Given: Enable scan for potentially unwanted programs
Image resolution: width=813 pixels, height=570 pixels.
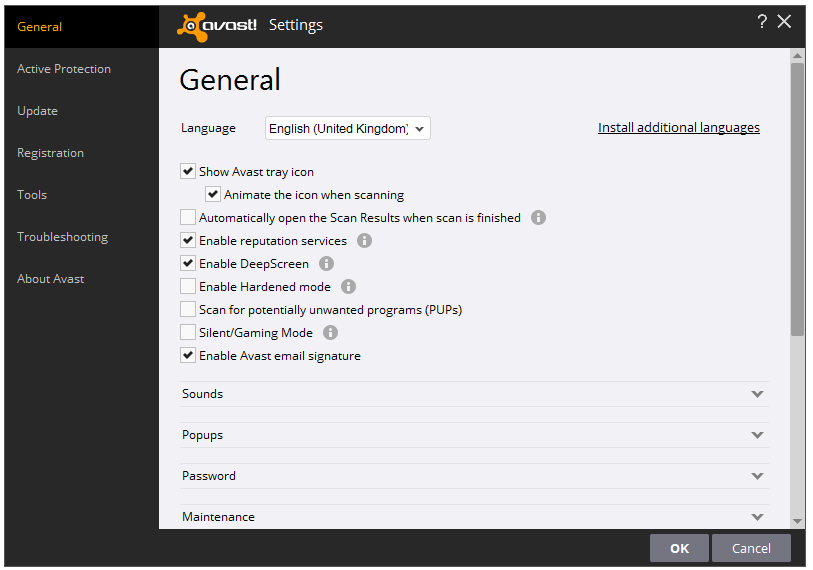Looking at the screenshot, I should coord(188,310).
